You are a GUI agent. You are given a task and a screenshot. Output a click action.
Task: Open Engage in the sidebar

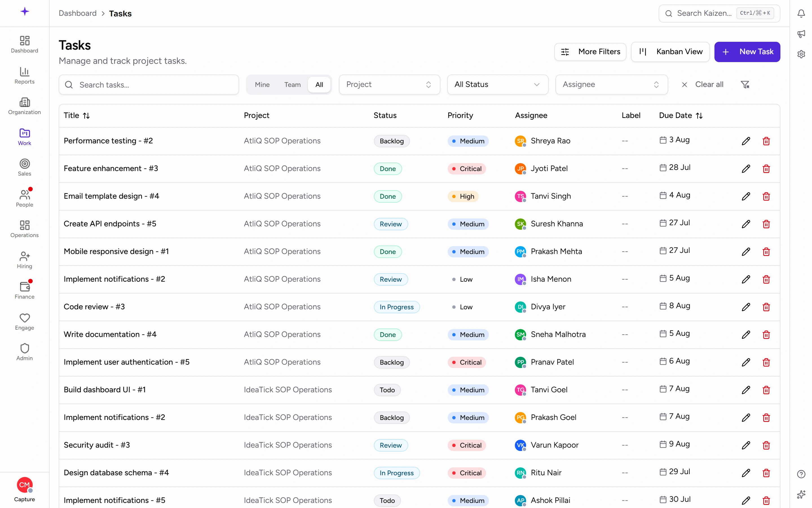25,321
